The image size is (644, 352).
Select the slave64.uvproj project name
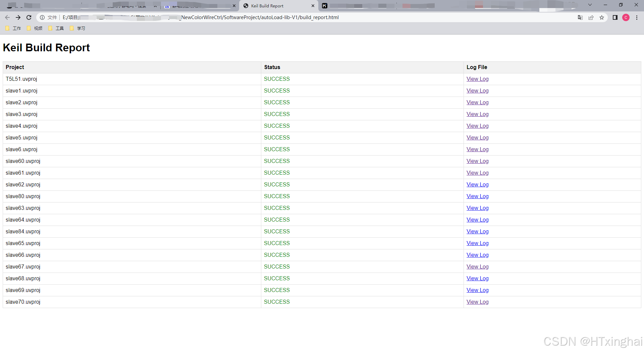point(23,220)
